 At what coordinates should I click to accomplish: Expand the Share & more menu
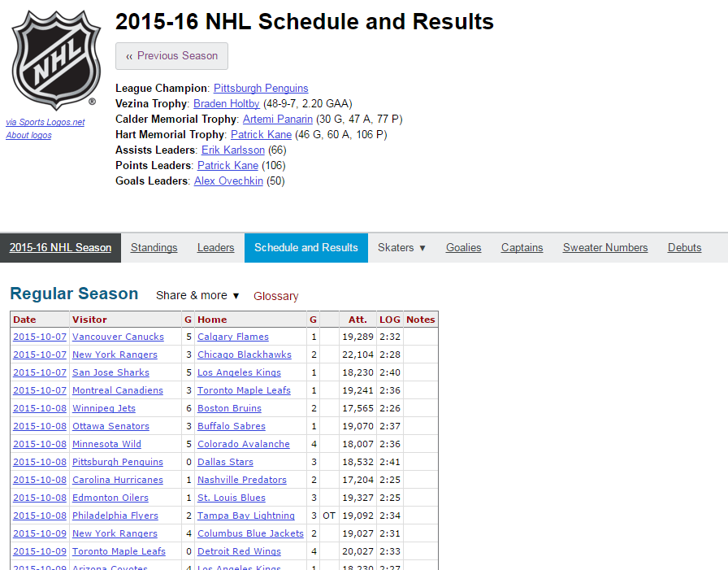197,296
